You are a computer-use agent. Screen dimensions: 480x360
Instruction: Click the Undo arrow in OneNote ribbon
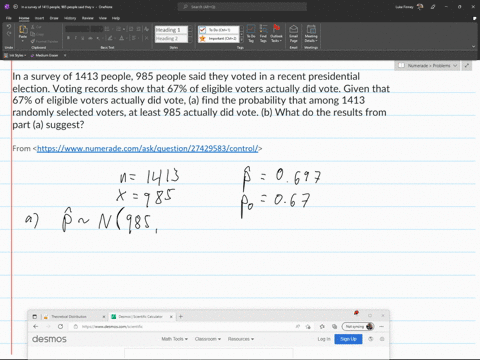[x=9, y=27]
